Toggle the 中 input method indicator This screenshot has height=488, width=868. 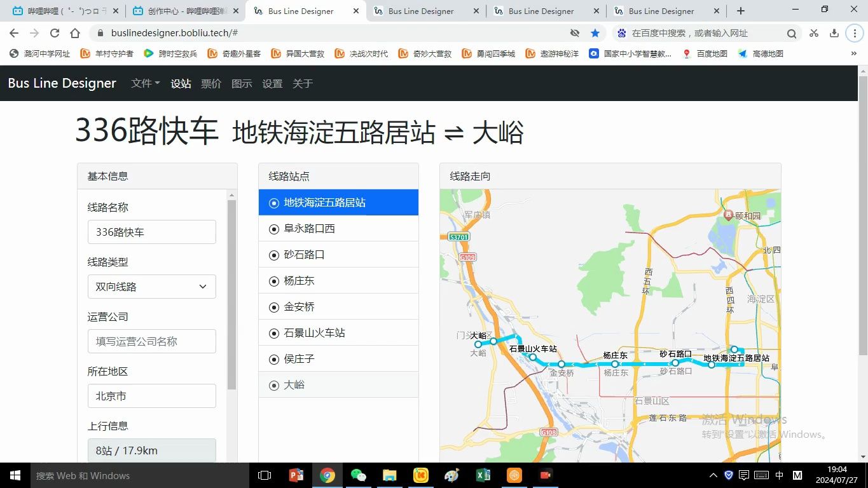(x=780, y=475)
